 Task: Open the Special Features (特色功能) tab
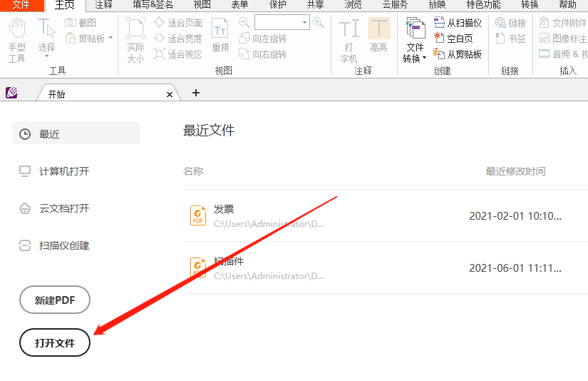click(483, 5)
